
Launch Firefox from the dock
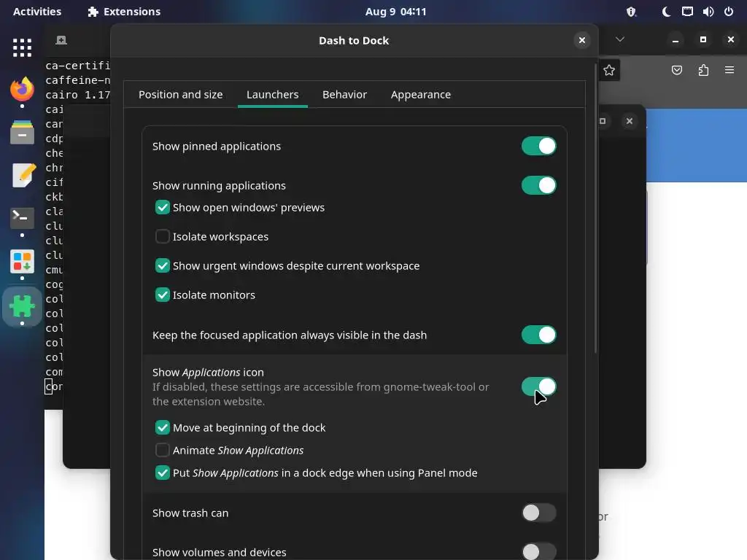tap(22, 88)
